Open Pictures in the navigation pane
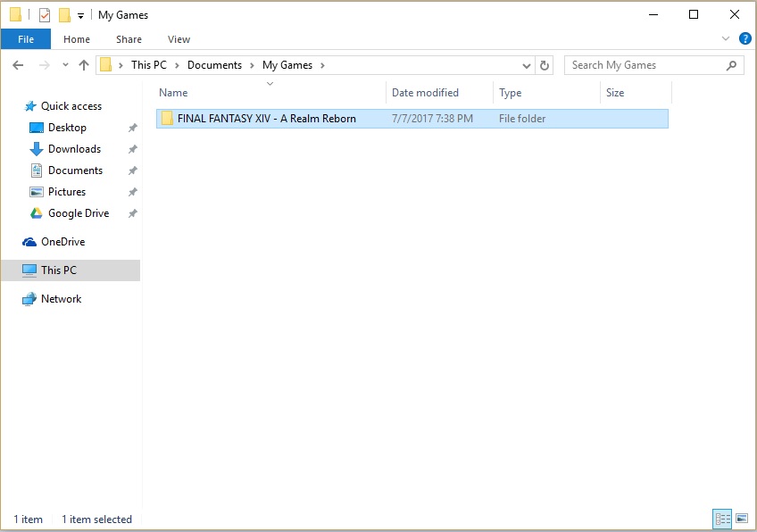 pyautogui.click(x=67, y=192)
